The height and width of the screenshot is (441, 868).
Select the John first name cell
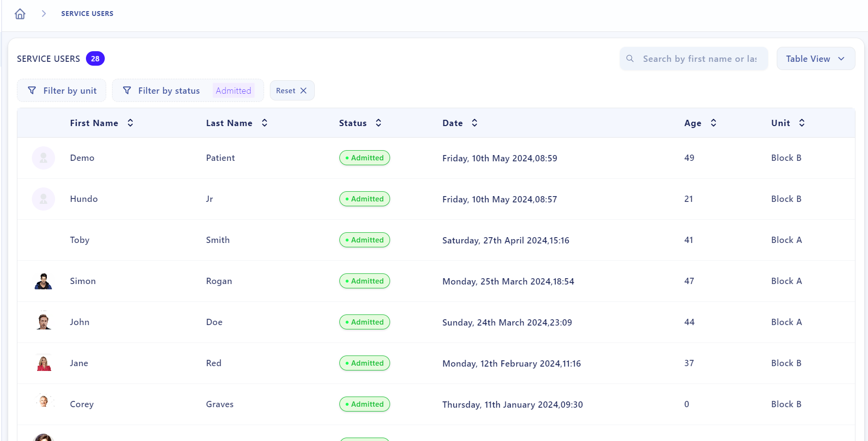(x=80, y=322)
